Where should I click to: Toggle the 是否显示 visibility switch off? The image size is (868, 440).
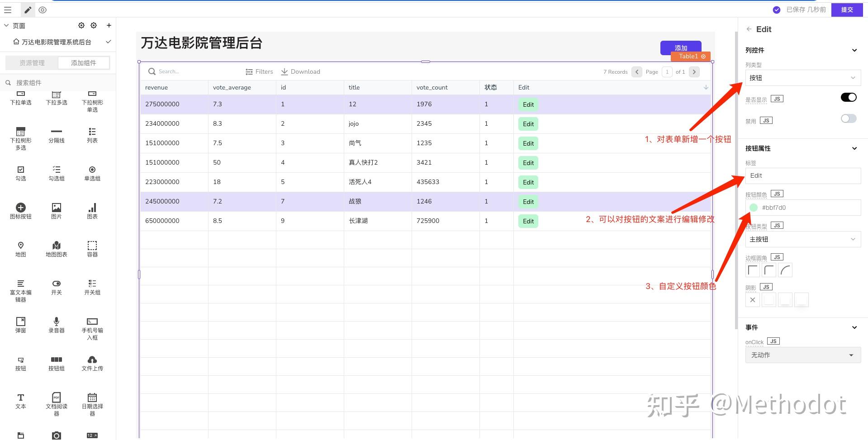(x=849, y=97)
